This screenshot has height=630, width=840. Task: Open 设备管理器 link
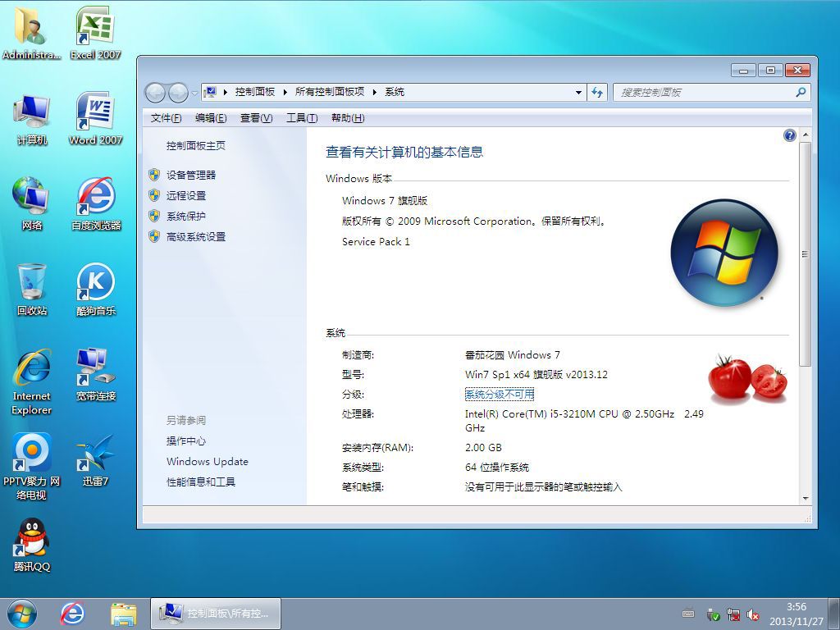191,176
